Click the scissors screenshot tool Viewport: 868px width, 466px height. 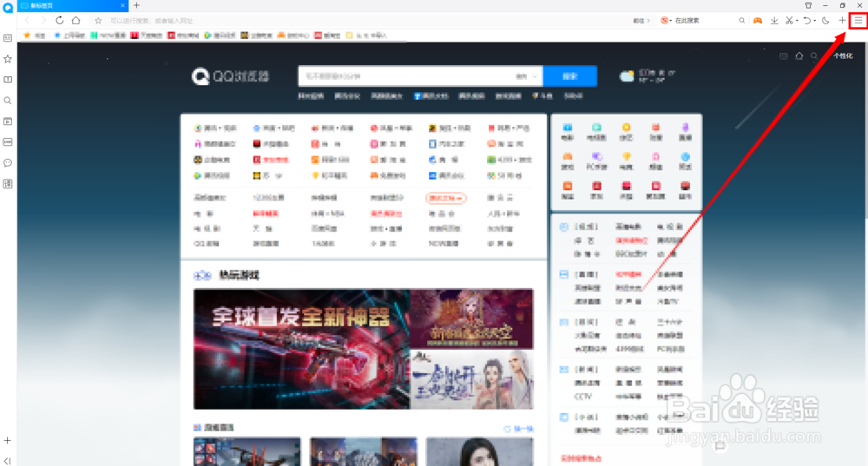click(x=789, y=21)
